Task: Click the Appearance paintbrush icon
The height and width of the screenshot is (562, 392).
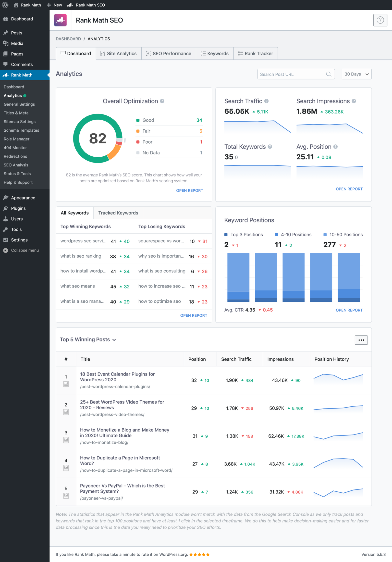Action: pyautogui.click(x=6, y=198)
